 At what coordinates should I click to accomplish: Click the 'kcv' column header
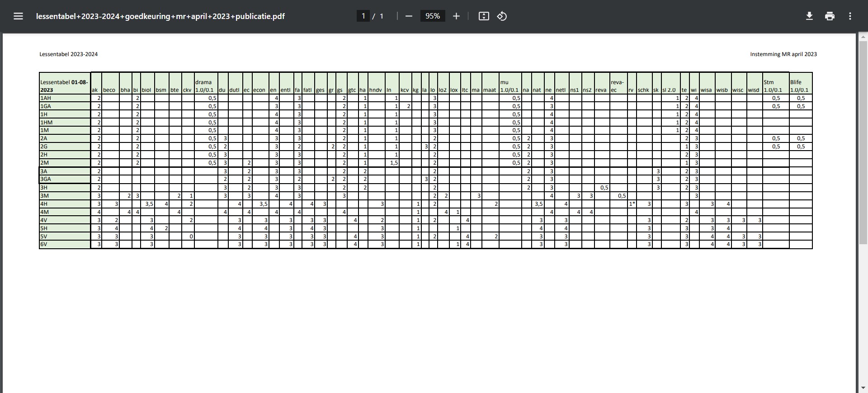point(405,83)
